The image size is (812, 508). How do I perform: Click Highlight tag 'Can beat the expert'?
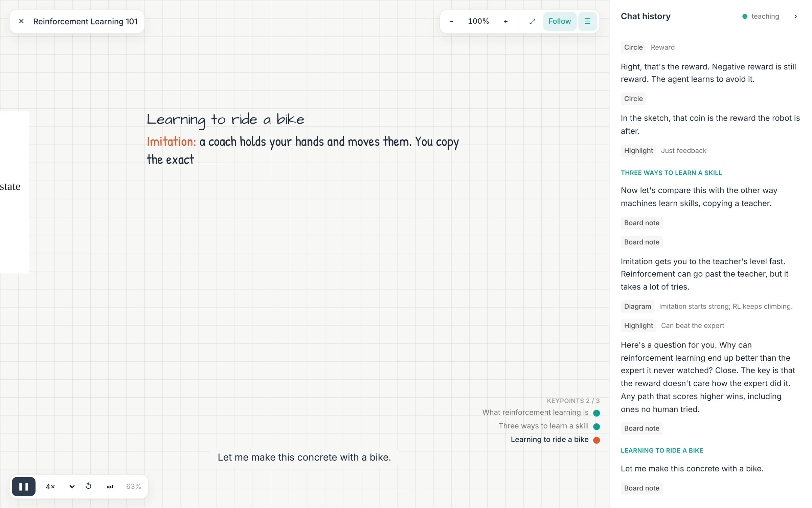[x=638, y=326]
